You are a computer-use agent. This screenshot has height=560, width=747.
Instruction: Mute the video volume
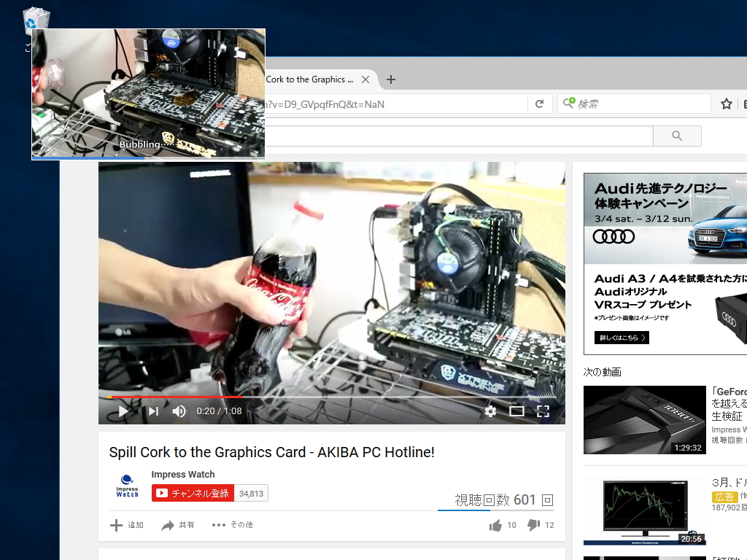(179, 411)
